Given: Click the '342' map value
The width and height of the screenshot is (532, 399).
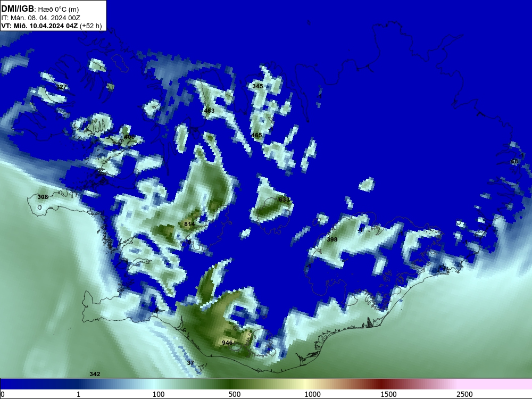Looking at the screenshot, I should pos(95,374).
